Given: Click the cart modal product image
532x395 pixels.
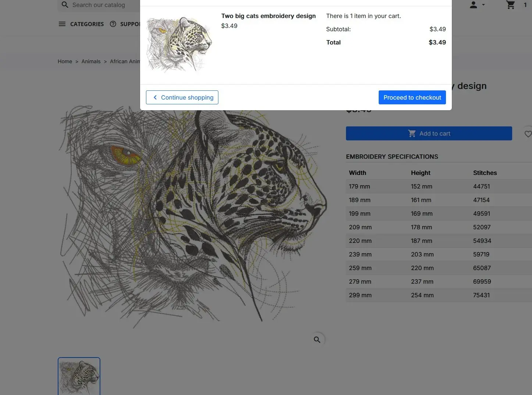Looking at the screenshot, I should pos(179,44).
